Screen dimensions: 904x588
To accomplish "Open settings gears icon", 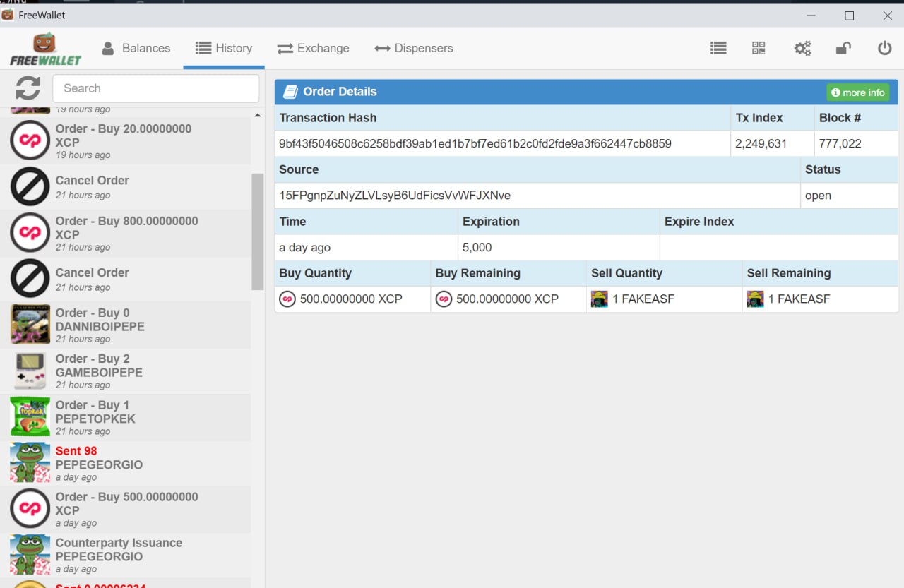I will (802, 48).
